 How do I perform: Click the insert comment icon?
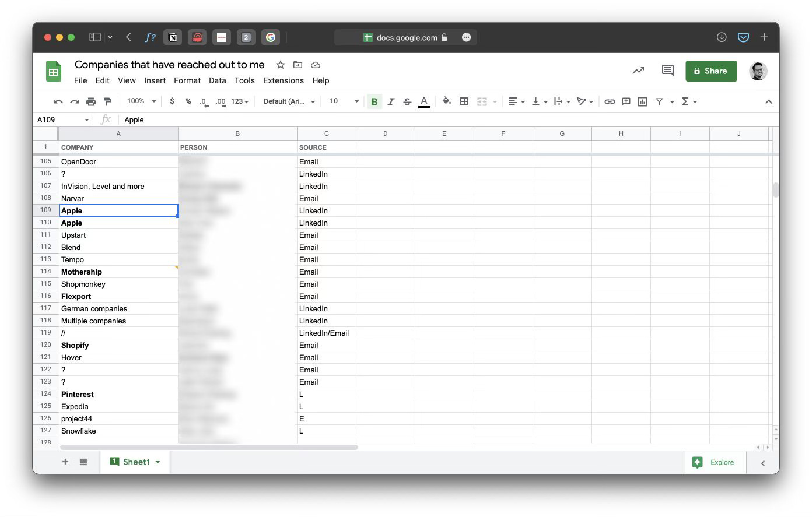626,101
